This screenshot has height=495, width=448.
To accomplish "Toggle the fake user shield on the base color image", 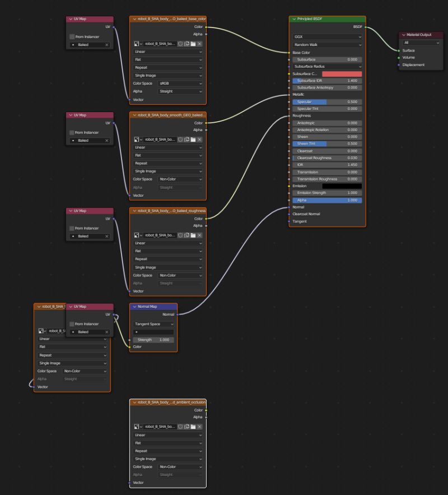I will [180, 43].
